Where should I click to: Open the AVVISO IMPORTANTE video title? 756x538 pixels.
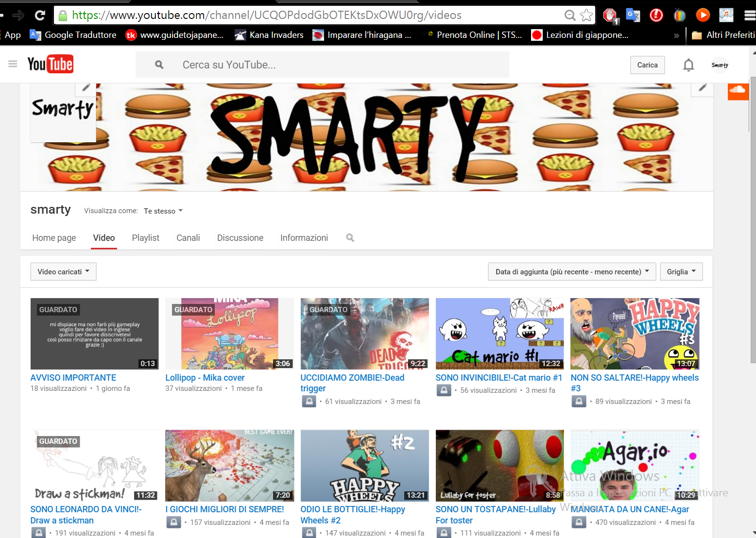[73, 378]
